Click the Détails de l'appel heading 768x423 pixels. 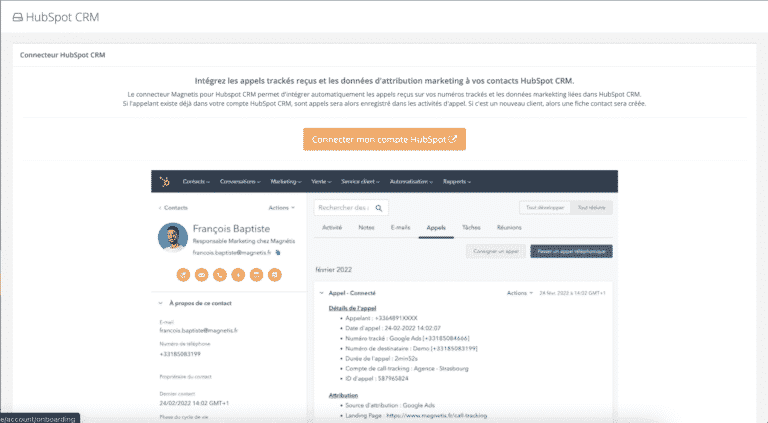(352, 308)
